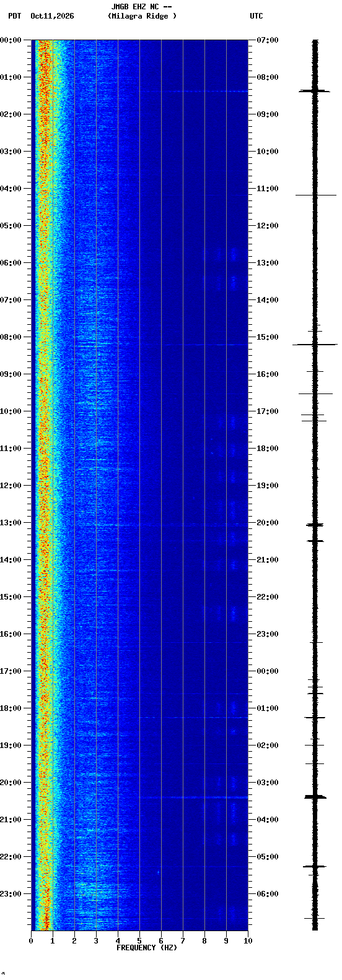Click the seismogram spike near 08:20 UTC
This screenshot has height=980, width=342.
click(315, 91)
